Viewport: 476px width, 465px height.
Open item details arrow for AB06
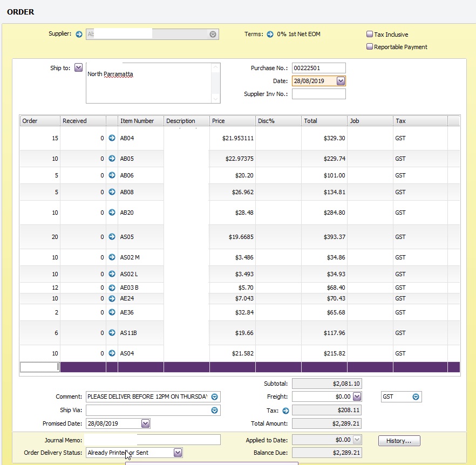pyautogui.click(x=112, y=175)
